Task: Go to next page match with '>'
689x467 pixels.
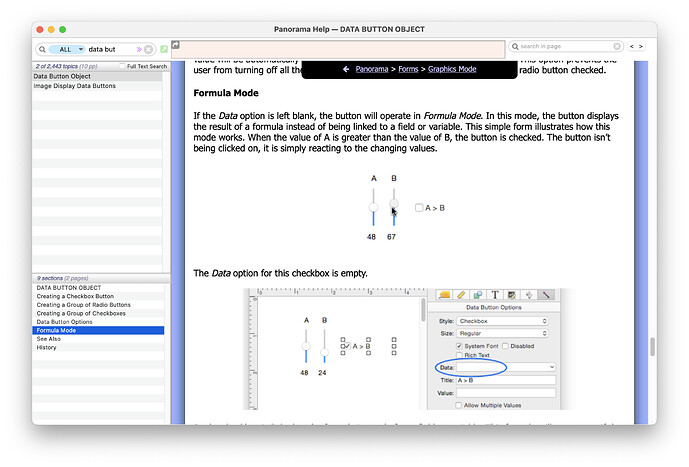Action: [641, 46]
